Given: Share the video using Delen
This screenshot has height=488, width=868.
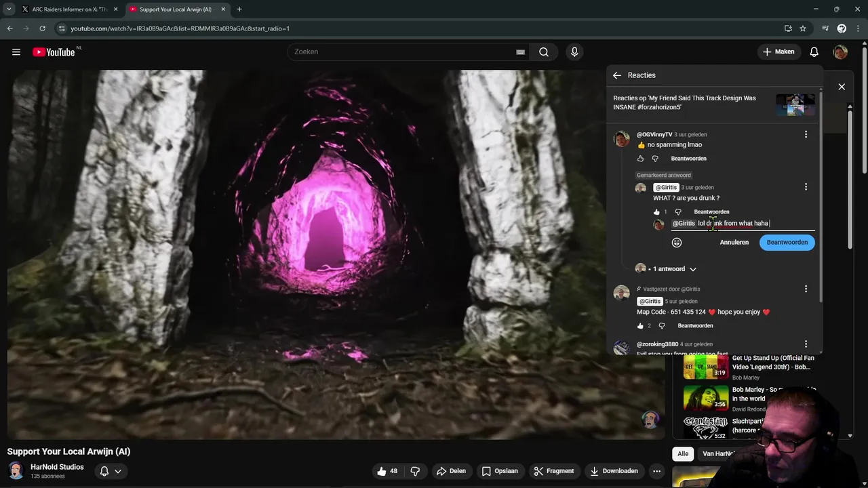Looking at the screenshot, I should (451, 471).
